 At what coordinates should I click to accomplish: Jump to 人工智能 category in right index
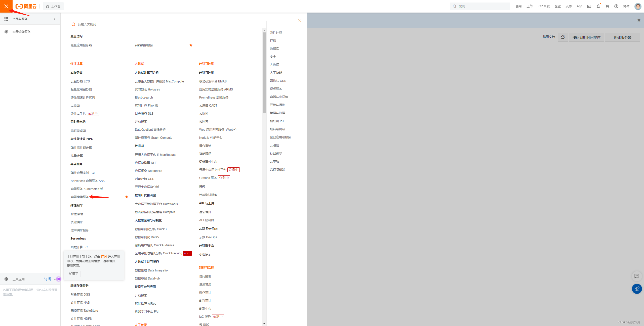pos(276,73)
